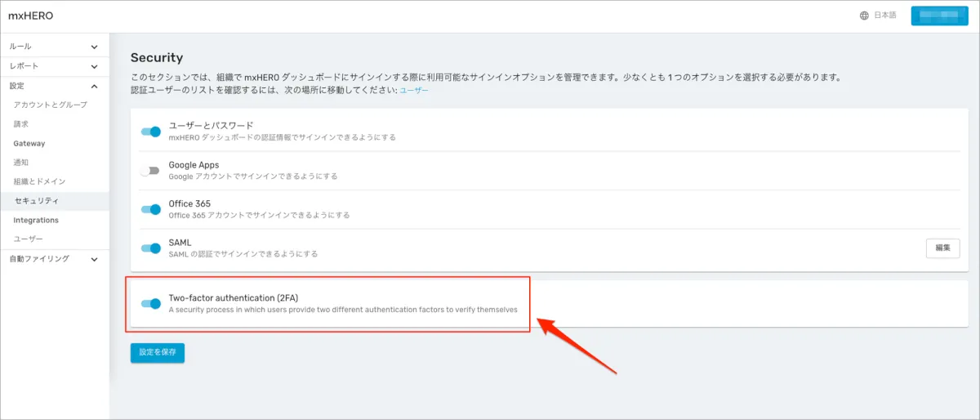Open アカウントとグループ settings page
Viewport: 980px width, 420px height.
(50, 105)
